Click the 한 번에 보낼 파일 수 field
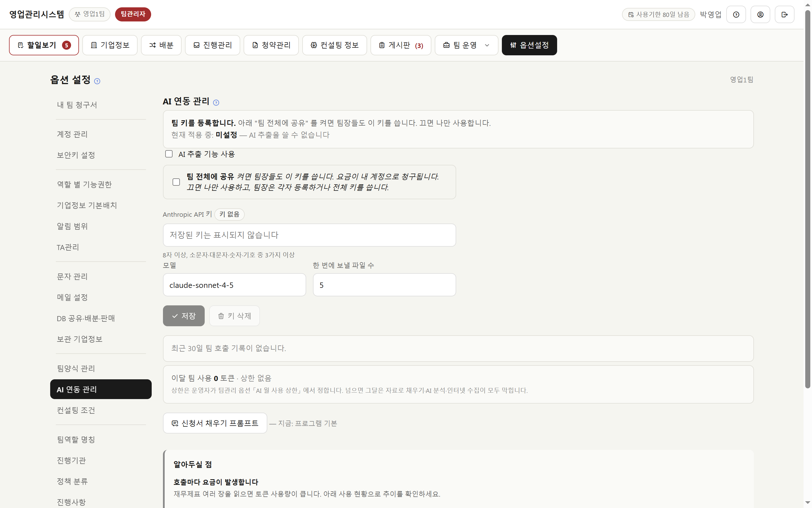The image size is (812, 508). point(384,285)
